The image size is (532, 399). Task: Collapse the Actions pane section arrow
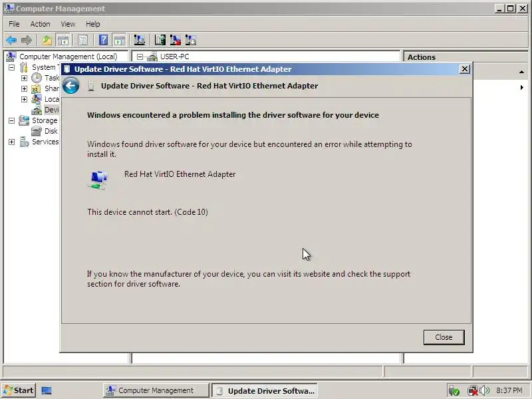[x=521, y=72]
